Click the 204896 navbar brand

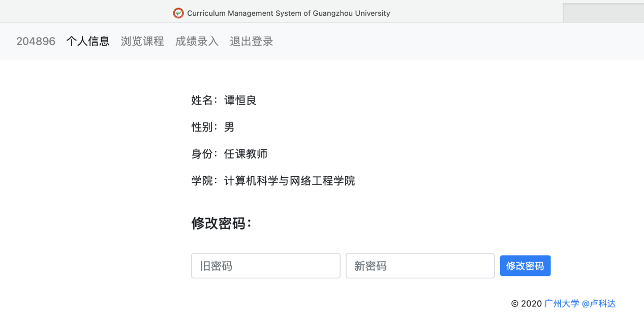[36, 41]
